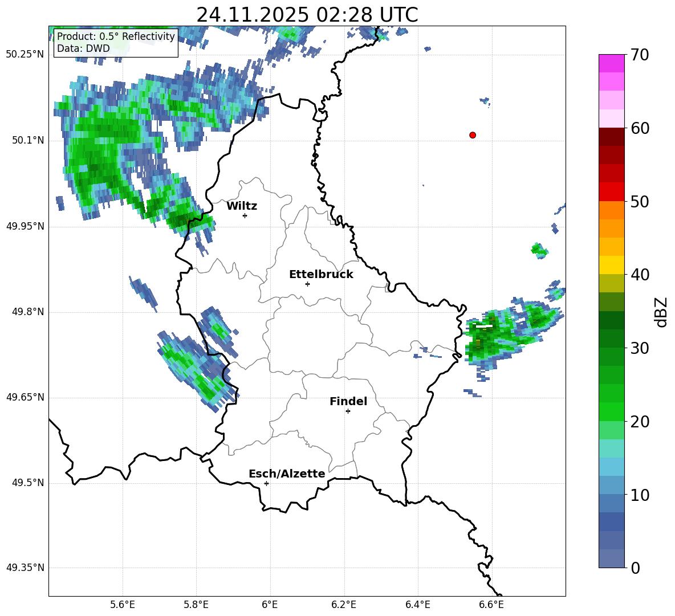Click the Findel city label
The width and height of the screenshot is (675, 616).
[x=348, y=401]
